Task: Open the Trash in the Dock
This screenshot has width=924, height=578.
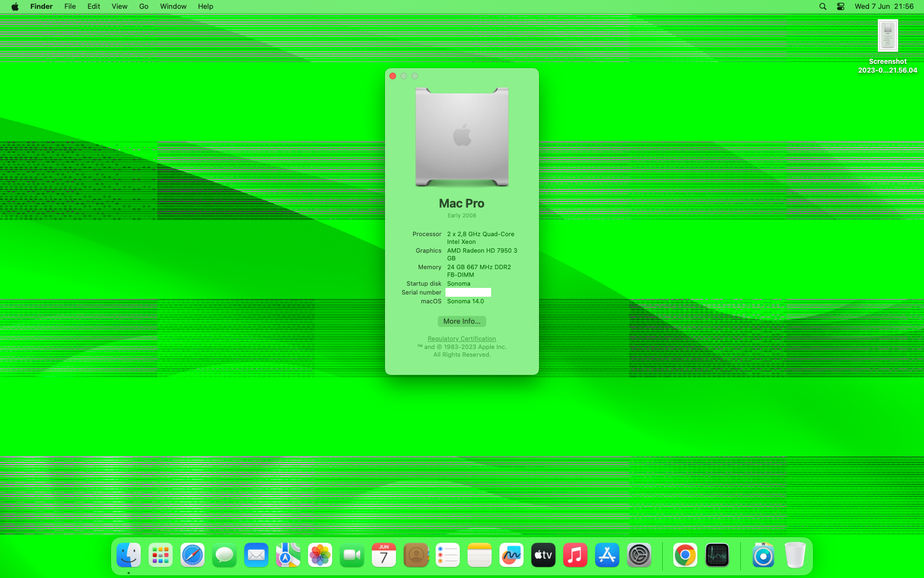Action: 795,555
